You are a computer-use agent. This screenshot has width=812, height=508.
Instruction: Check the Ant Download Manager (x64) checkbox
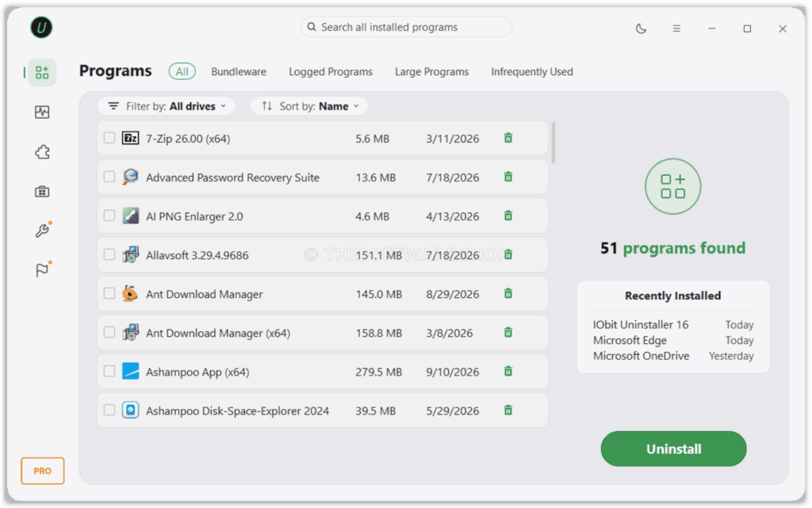[109, 331]
